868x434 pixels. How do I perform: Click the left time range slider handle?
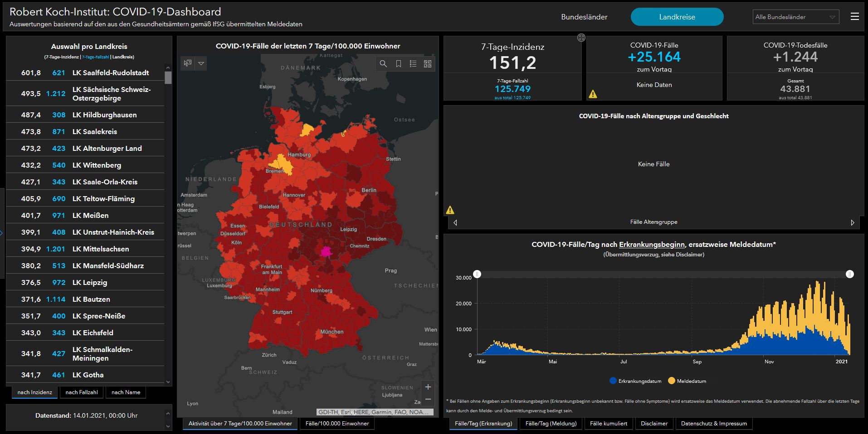coord(477,274)
